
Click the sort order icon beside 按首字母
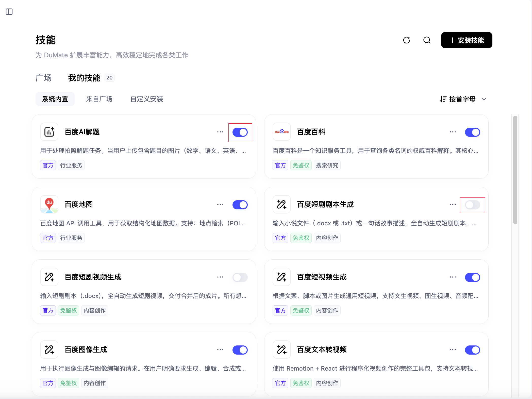(x=443, y=99)
